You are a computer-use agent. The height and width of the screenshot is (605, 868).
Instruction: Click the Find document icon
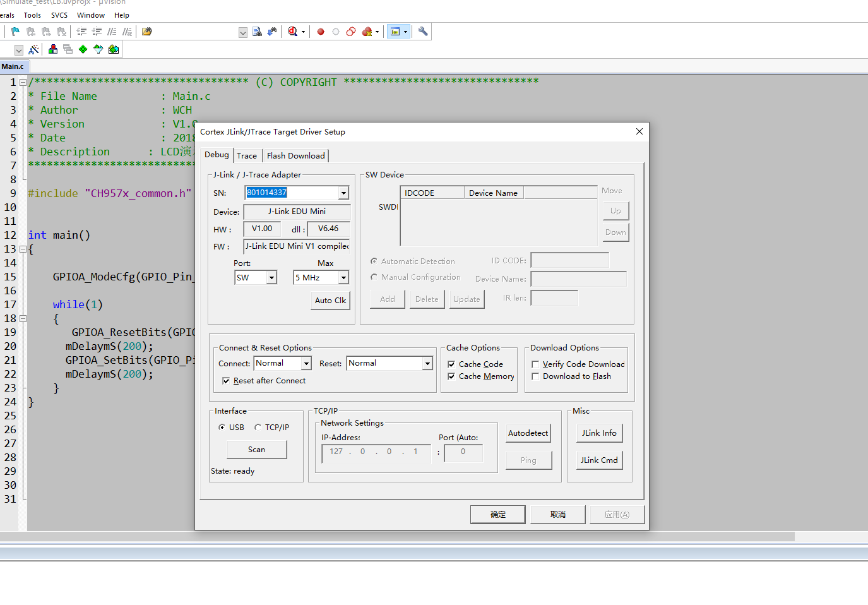257,32
